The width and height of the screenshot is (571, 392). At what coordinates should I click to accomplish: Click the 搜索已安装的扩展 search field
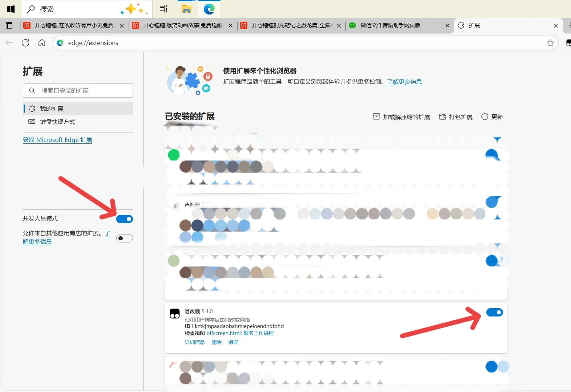point(78,90)
